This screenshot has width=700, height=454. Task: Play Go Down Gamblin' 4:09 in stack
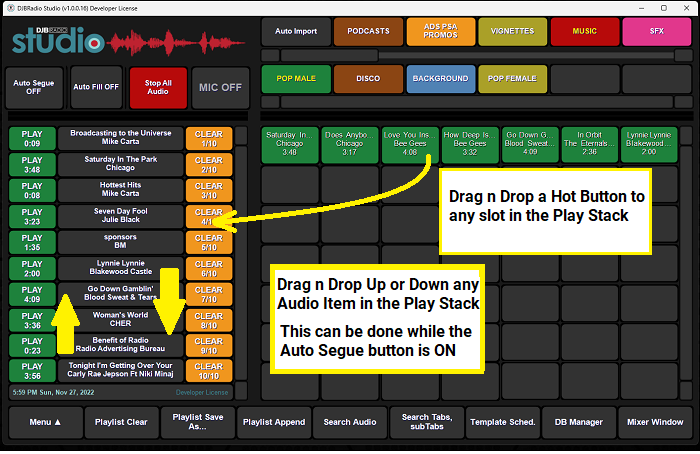(32, 295)
